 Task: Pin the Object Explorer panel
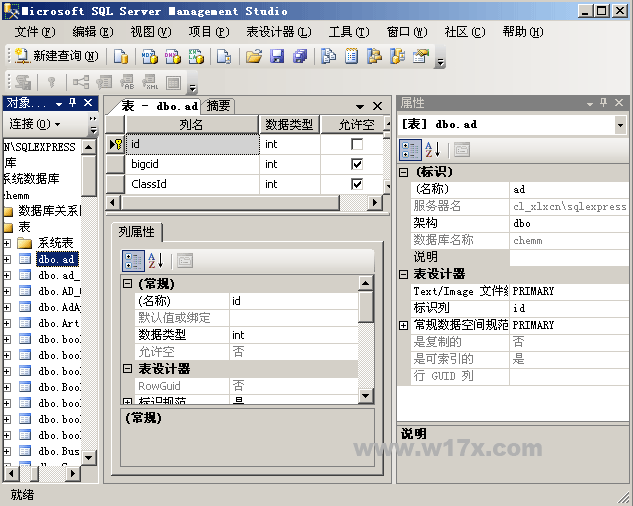coord(73,103)
